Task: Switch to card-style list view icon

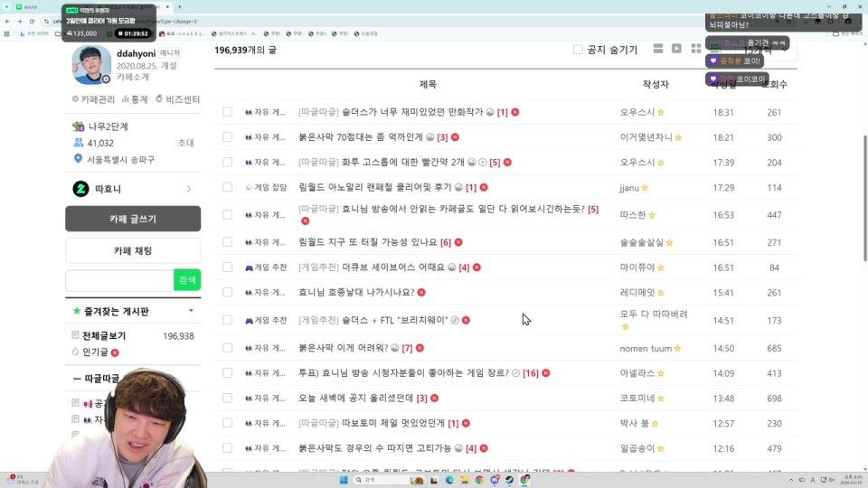Action: coord(658,49)
